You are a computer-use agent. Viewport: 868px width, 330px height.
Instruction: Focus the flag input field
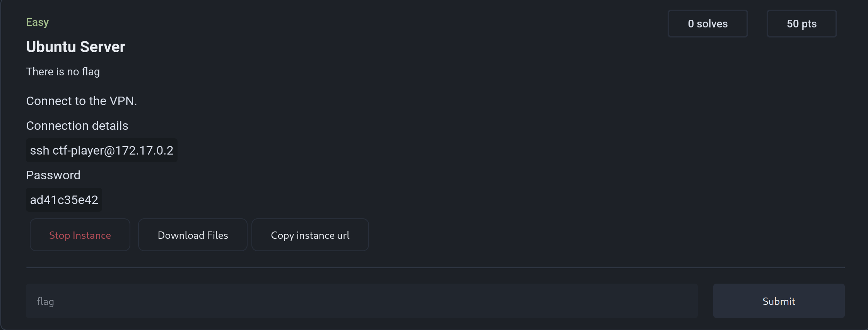pyautogui.click(x=362, y=301)
